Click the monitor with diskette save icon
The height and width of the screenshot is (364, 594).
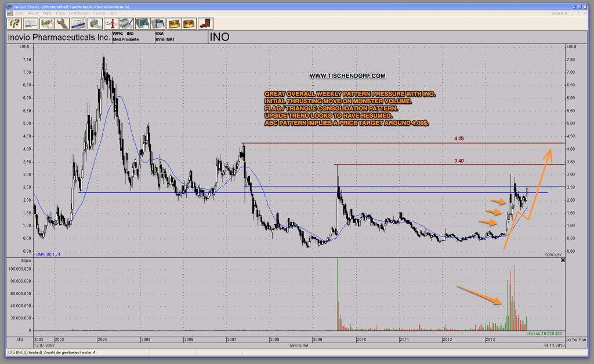(x=142, y=23)
